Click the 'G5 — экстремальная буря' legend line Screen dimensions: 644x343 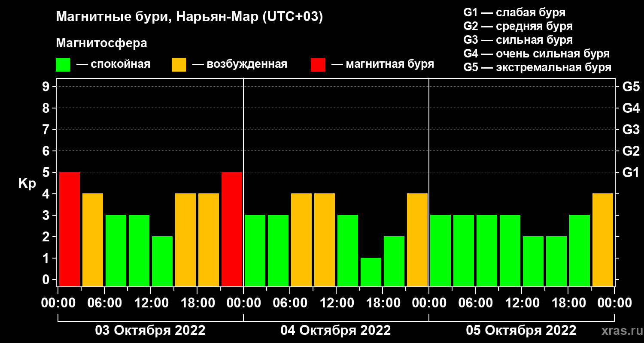pos(538,67)
